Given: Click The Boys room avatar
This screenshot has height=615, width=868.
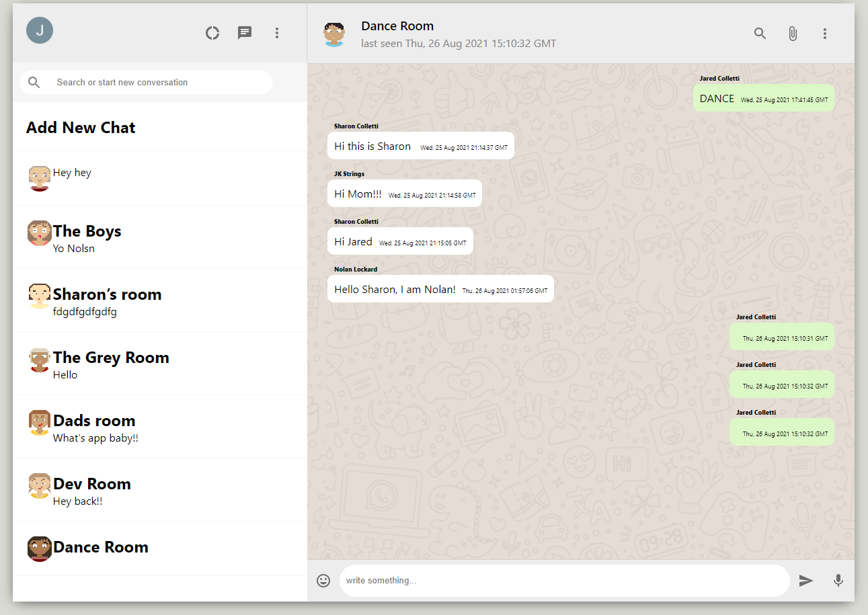Looking at the screenshot, I should (x=40, y=233).
